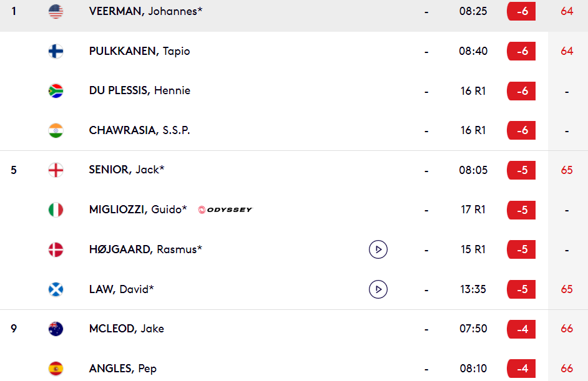Play Rasmus Højgaard's video highlights
588x381 pixels.
point(378,249)
